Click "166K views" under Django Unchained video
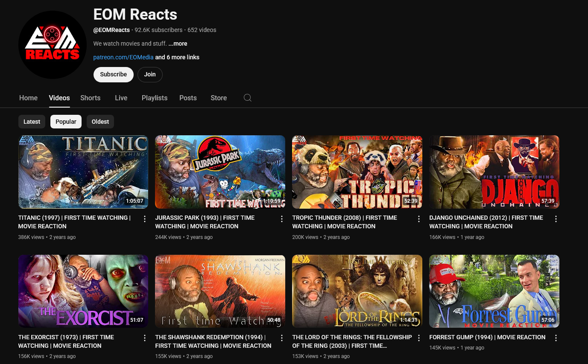Image resolution: width=588 pixels, height=364 pixels. coord(442,237)
